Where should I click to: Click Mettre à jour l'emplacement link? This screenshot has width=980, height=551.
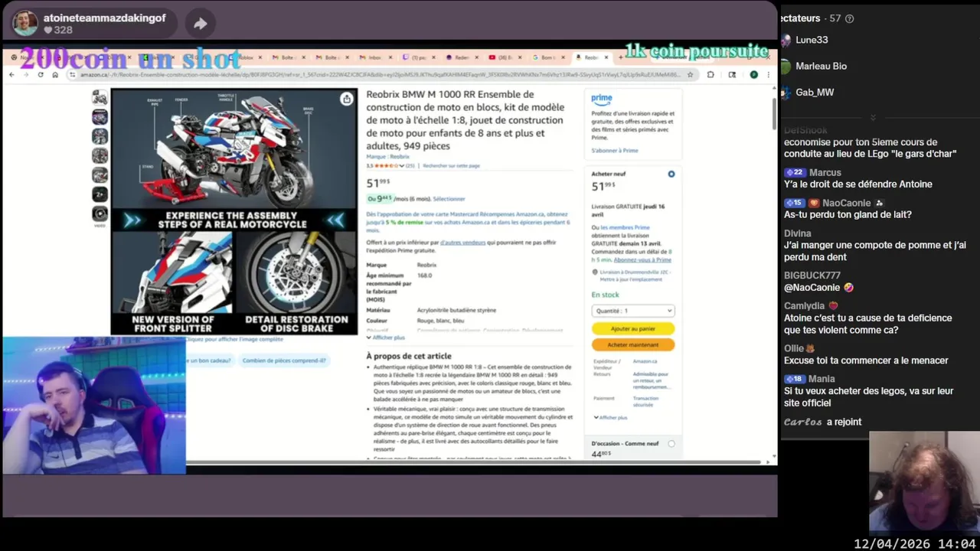[x=631, y=279]
